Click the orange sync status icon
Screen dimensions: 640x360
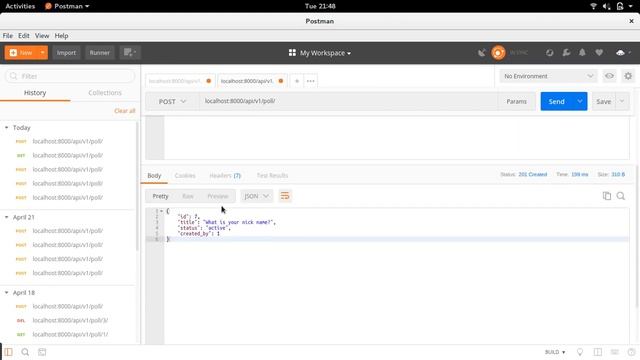[498, 53]
